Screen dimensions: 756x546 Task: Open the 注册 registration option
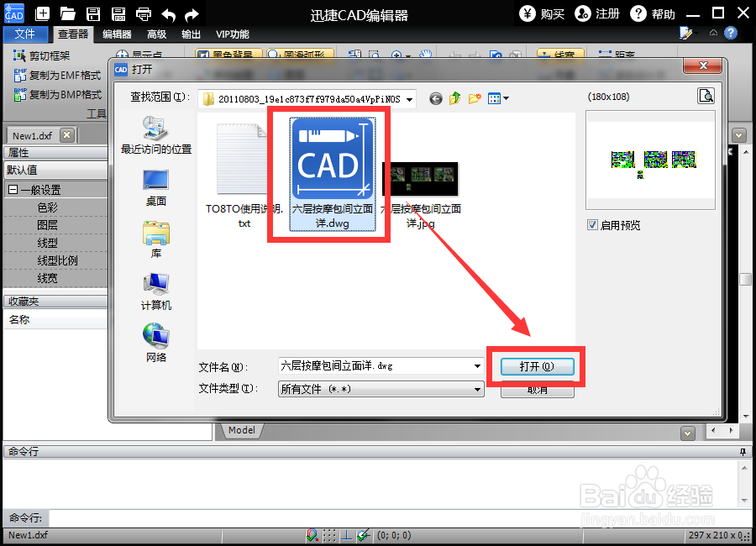[597, 13]
